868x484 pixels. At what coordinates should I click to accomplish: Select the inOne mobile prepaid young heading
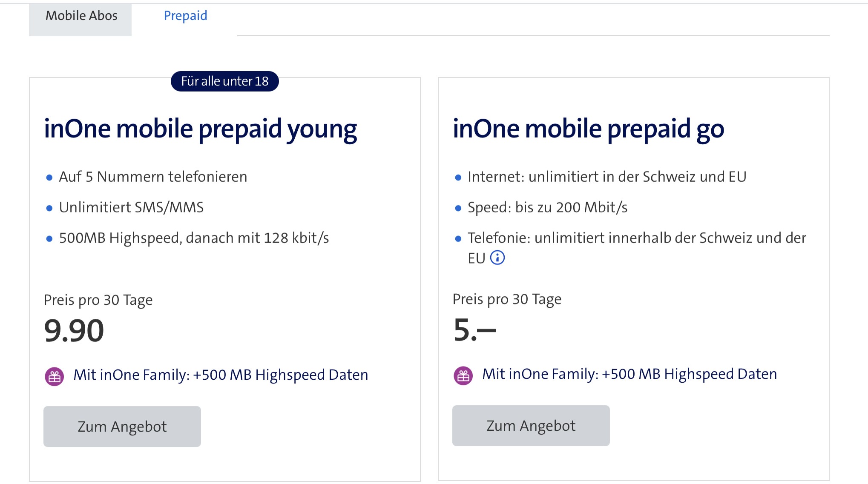pyautogui.click(x=200, y=129)
